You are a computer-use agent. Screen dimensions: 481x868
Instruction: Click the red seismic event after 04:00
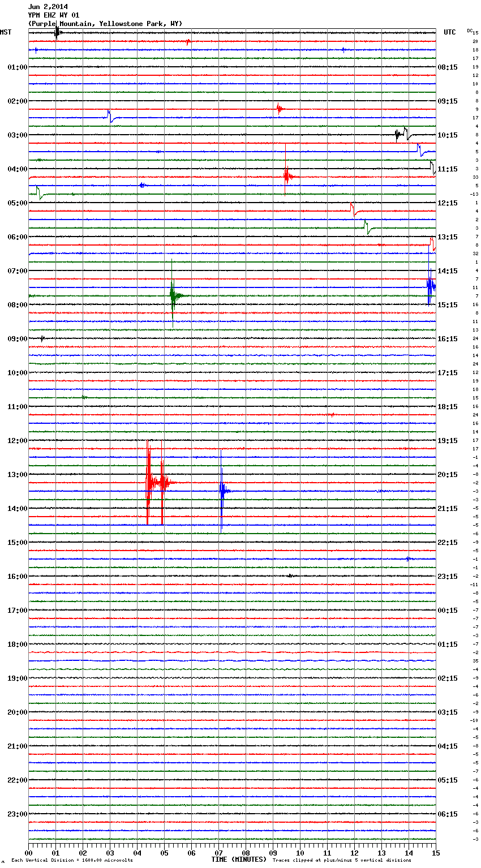[287, 176]
